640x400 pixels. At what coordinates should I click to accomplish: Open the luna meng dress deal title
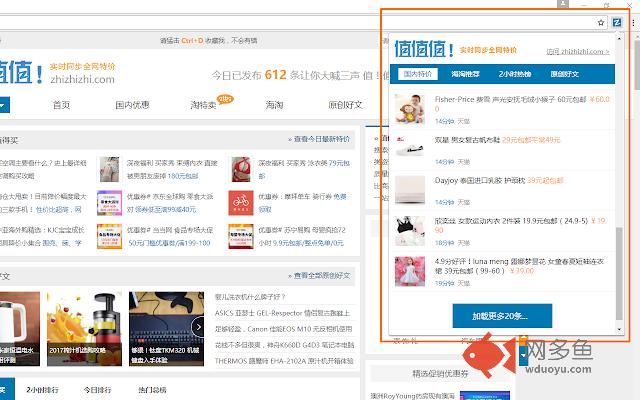[x=519, y=266]
